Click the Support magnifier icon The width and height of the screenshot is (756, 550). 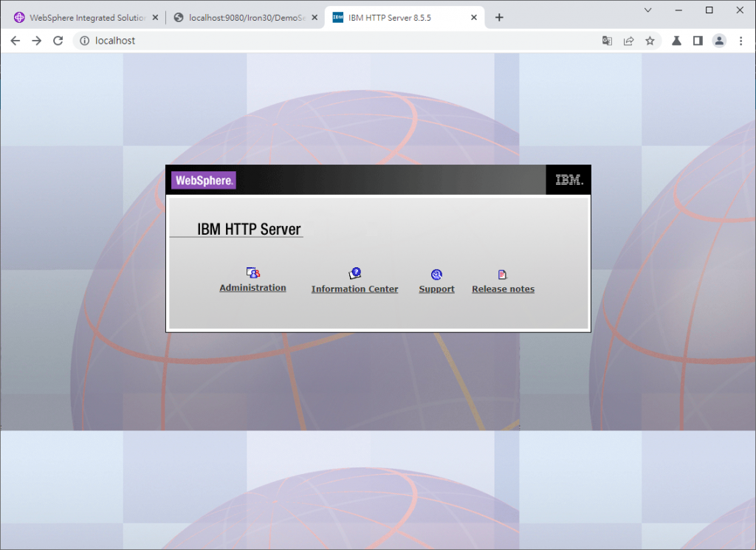coord(436,275)
